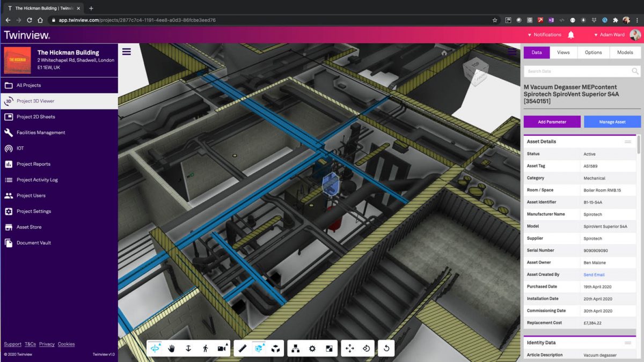This screenshot has width=644, height=362.
Task: Open Project Settings
Action: [x=59, y=211]
